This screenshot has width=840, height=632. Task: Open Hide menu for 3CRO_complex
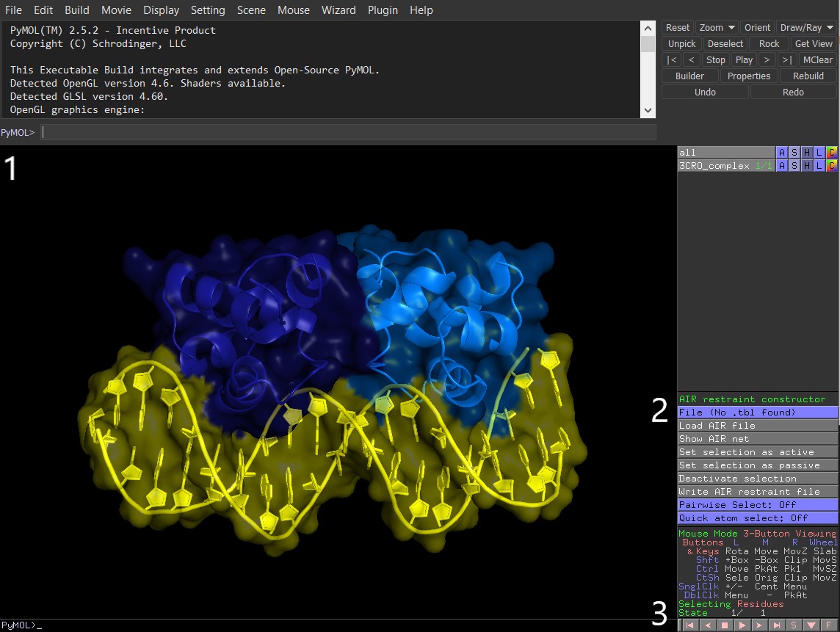807,165
